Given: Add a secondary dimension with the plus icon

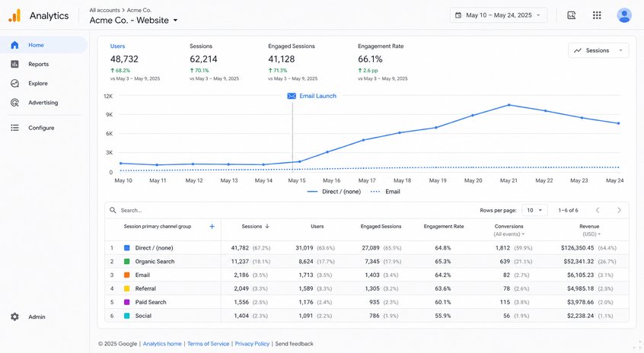Looking at the screenshot, I should 212,226.
